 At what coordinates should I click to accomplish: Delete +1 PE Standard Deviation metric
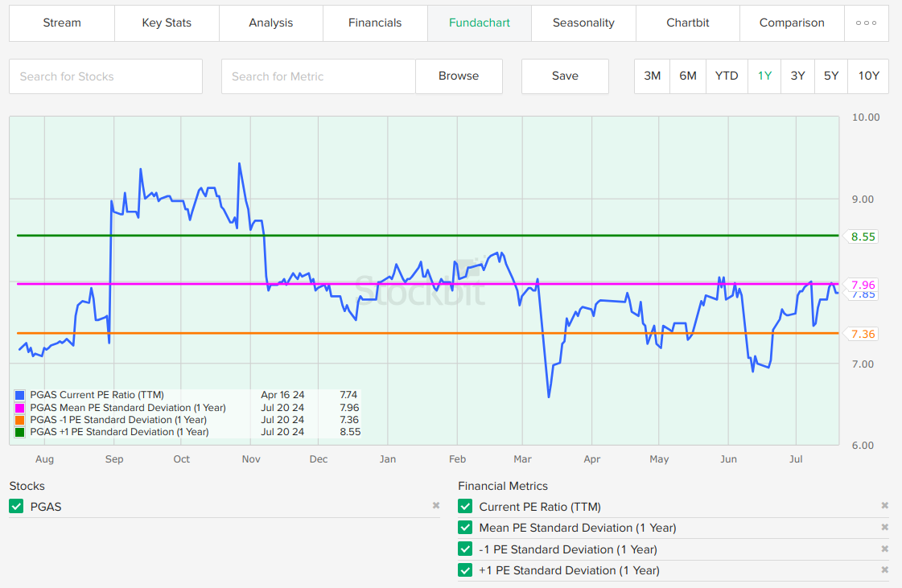point(884,570)
